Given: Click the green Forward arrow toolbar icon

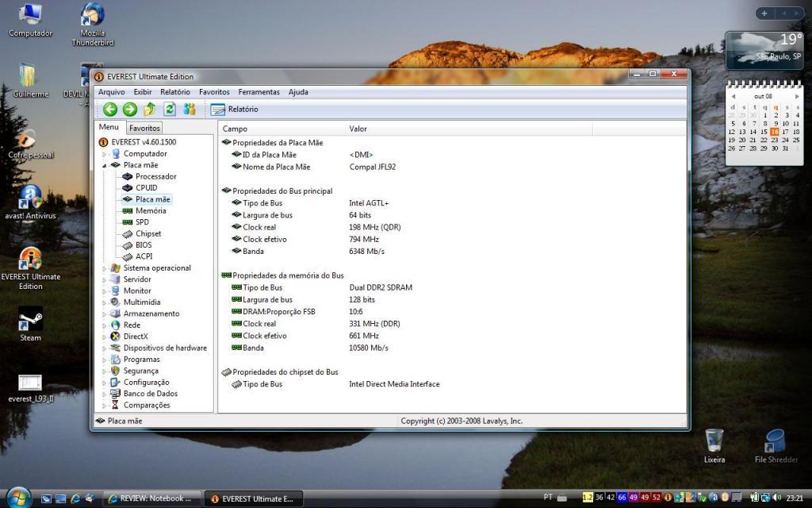Looking at the screenshot, I should coord(130,109).
